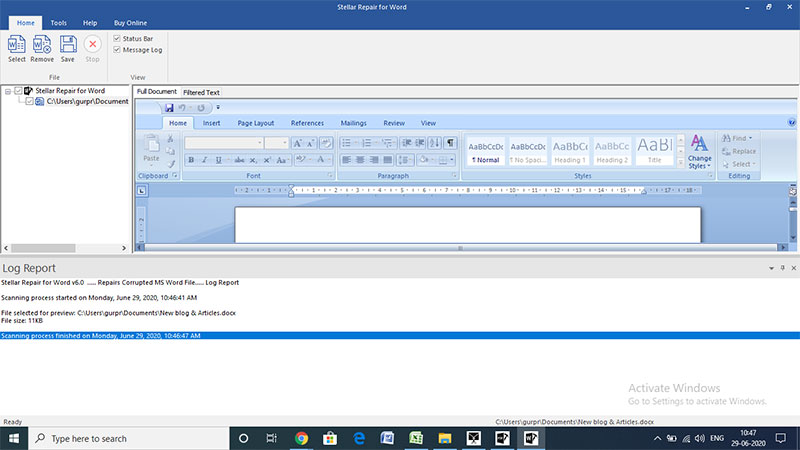800x450 pixels.
Task: Open the Tools ribbon tab
Action: tap(58, 23)
